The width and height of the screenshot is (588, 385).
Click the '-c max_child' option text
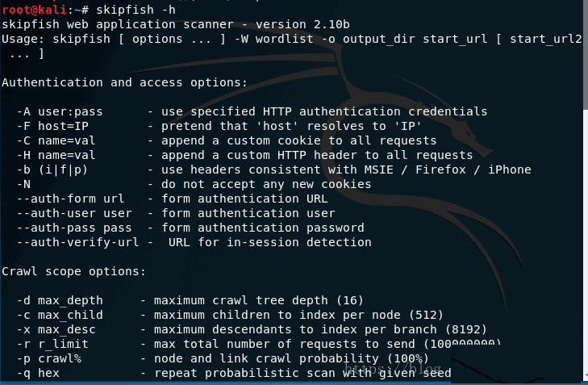point(60,316)
